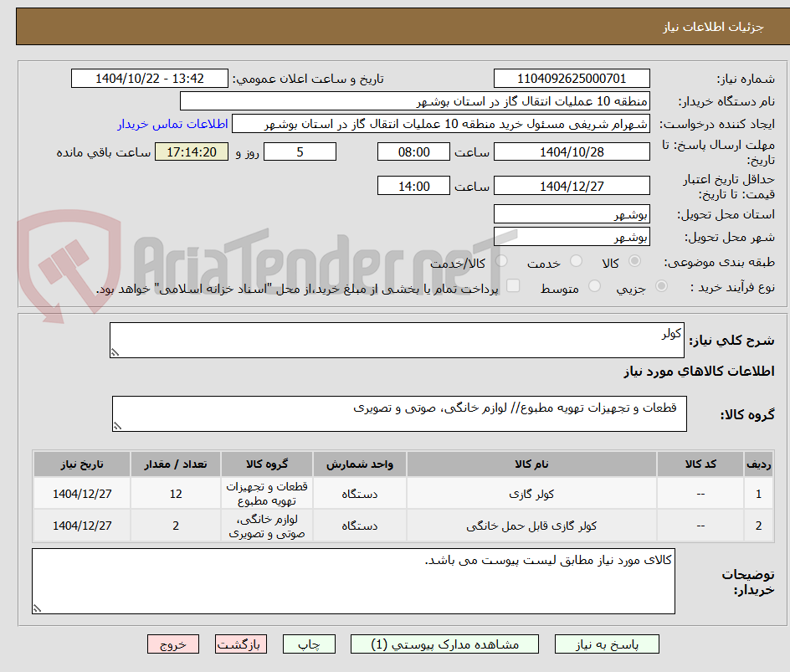Click the need number field 1104092625000701
This screenshot has height=672, width=790.
tap(572, 78)
